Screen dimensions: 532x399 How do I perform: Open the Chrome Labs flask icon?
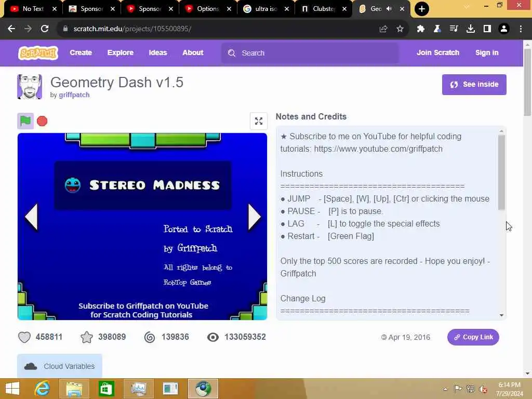[x=437, y=29]
